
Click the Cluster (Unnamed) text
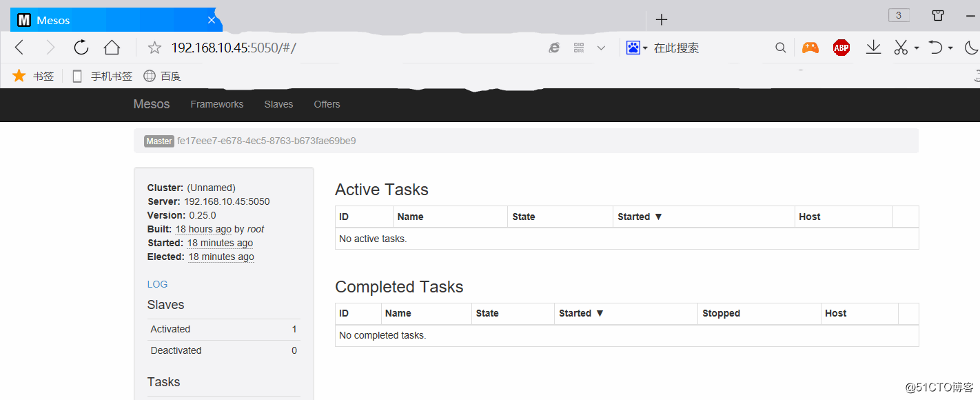pos(192,188)
